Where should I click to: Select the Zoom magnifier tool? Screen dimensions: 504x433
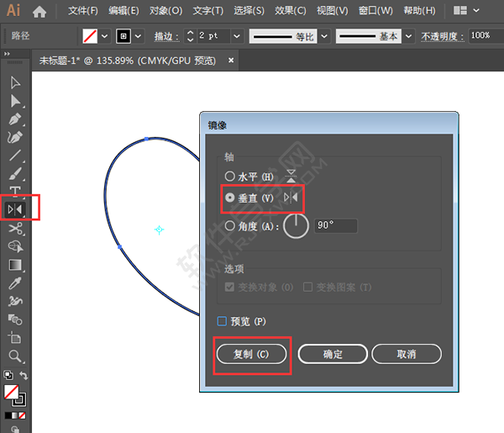tap(15, 356)
